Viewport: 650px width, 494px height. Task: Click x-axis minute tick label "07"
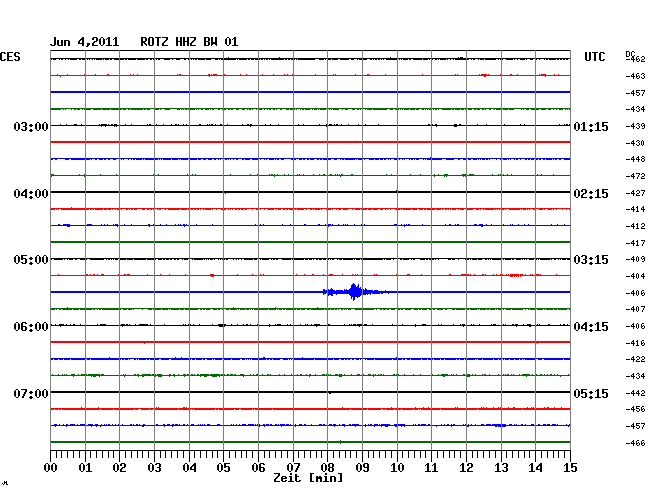(x=293, y=468)
